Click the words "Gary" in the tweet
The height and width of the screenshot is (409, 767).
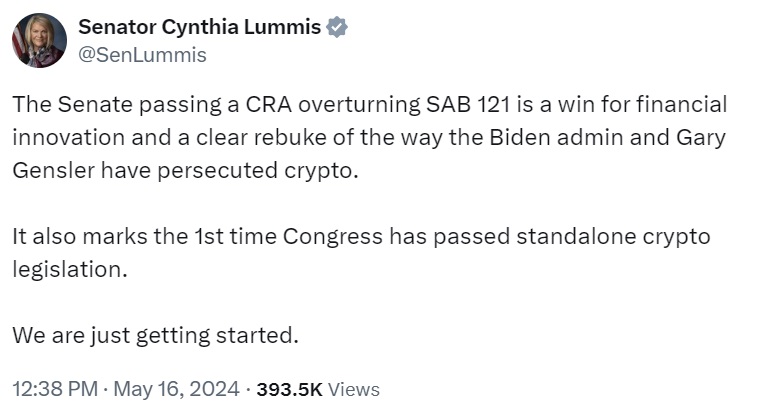pyautogui.click(x=699, y=137)
